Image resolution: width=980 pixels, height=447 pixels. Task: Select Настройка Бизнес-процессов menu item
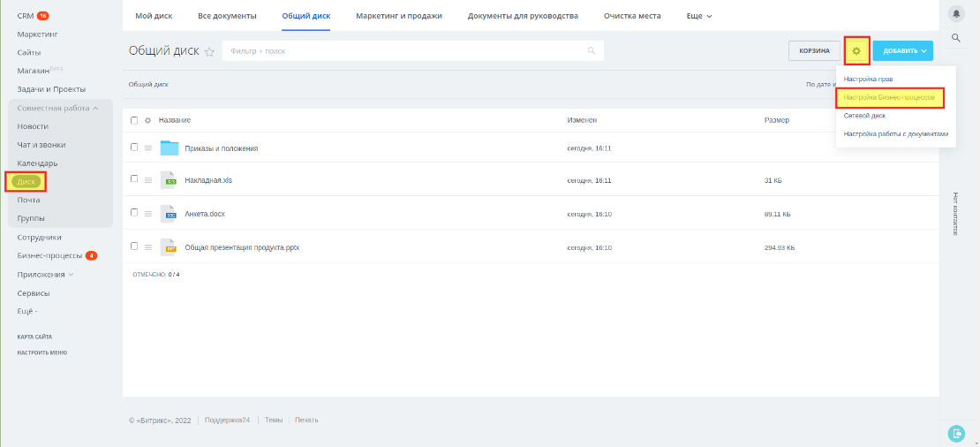tap(889, 97)
